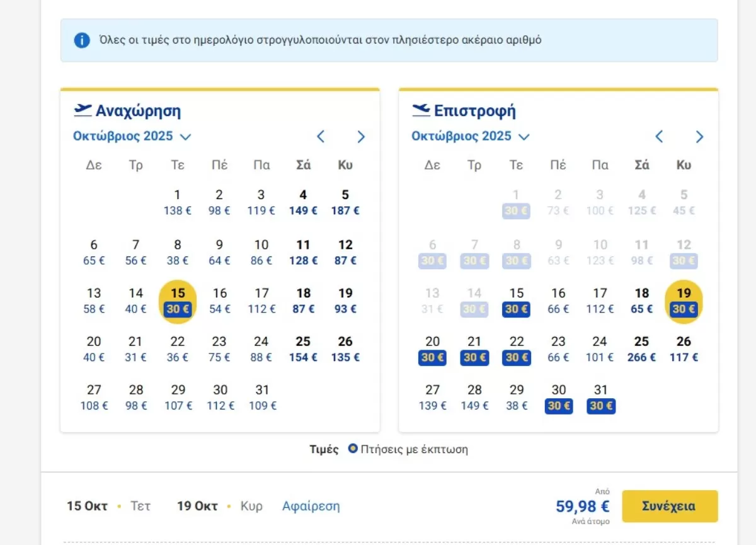Go to previous month in Επιστροφή calendar
Viewport: 756px width, 545px height.
point(659,137)
